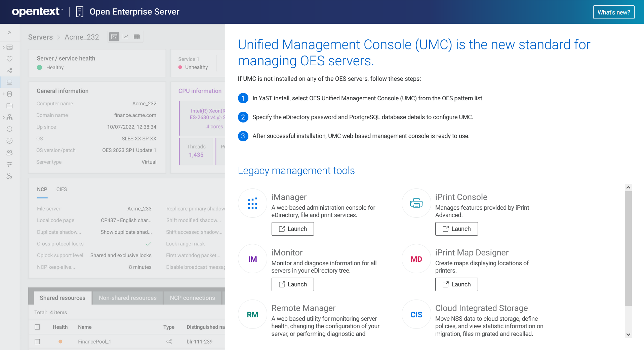This screenshot has height=350, width=644.
Task: Switch to the CIFS tab
Action: [x=62, y=189]
